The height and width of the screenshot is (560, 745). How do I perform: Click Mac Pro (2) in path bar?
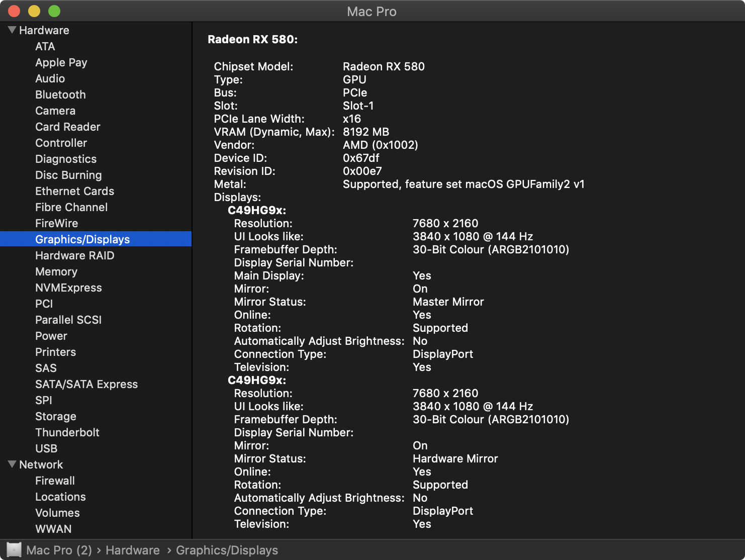59,550
